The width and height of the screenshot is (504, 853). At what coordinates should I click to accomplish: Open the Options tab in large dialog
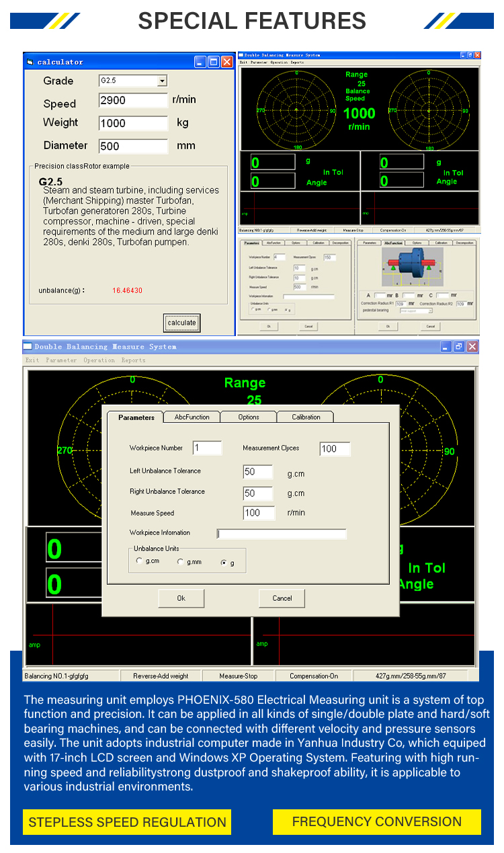tap(249, 417)
